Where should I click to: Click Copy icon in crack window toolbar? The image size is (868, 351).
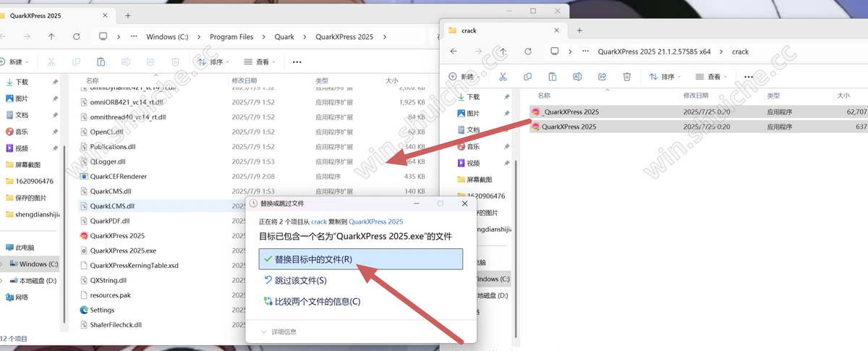(x=528, y=76)
